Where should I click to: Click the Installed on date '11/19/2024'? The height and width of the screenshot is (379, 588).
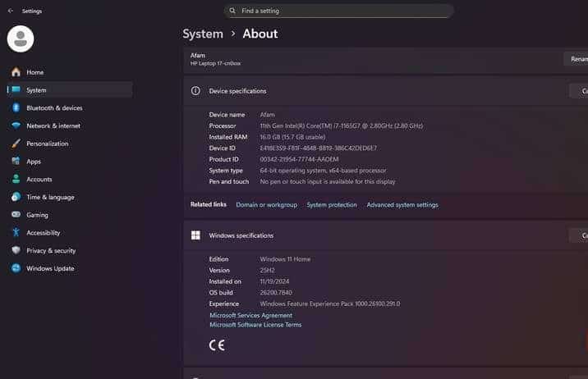274,281
